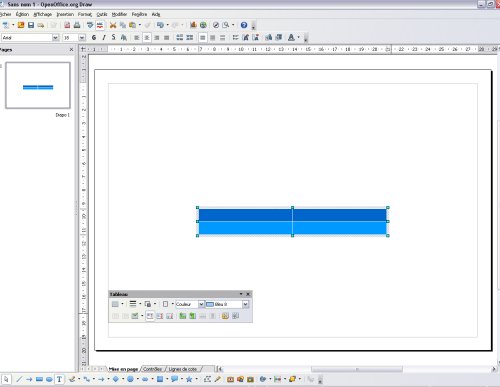Toggle the spellcheck icon with red wavy underline

tap(100, 25)
